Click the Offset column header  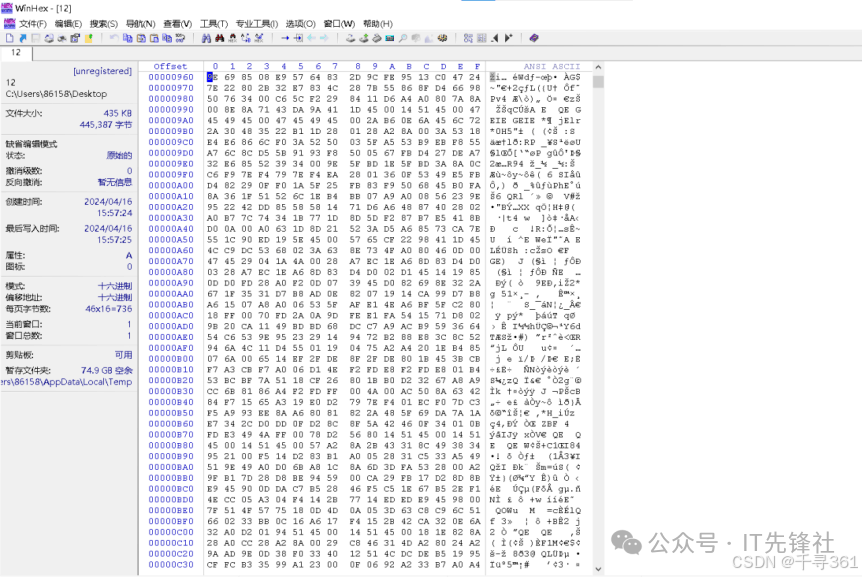pos(170,66)
